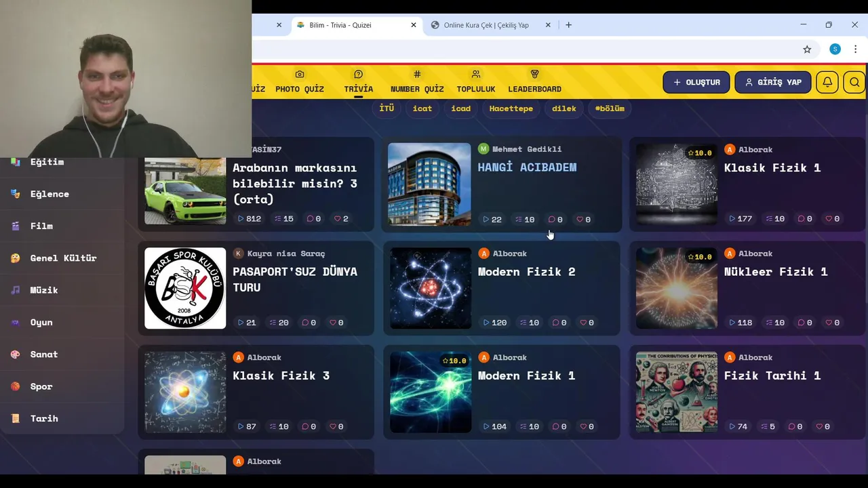Open the Chrome profile avatar S
This screenshot has height=488, width=868.
(835, 49)
